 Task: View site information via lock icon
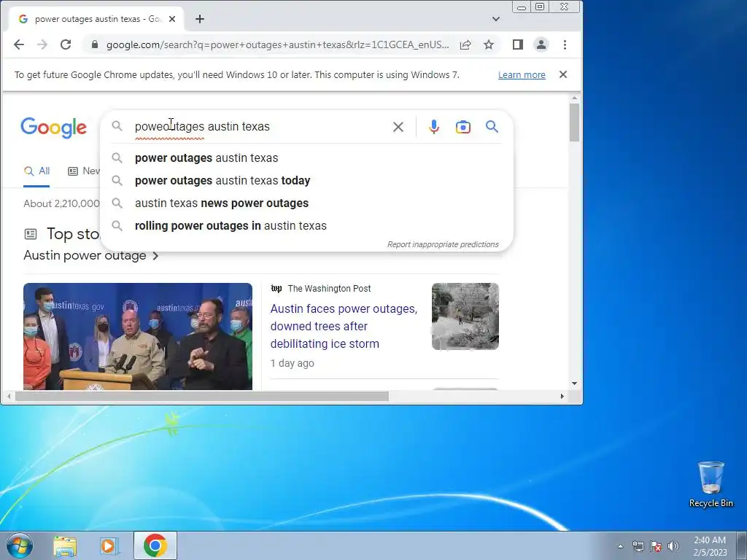pos(95,44)
